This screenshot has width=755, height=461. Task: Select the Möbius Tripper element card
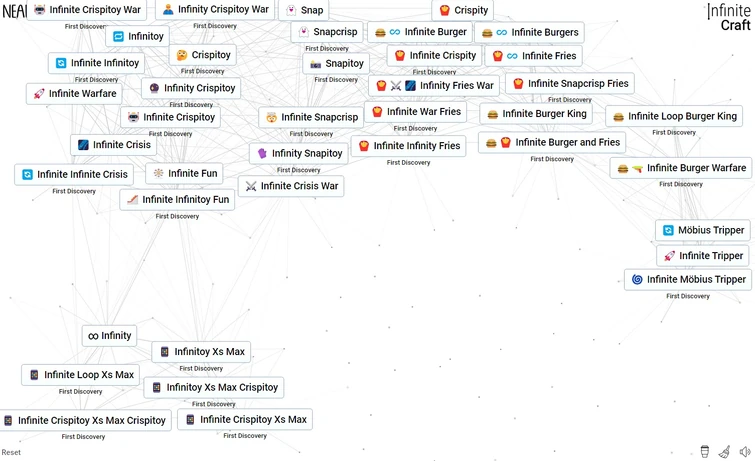[703, 230]
